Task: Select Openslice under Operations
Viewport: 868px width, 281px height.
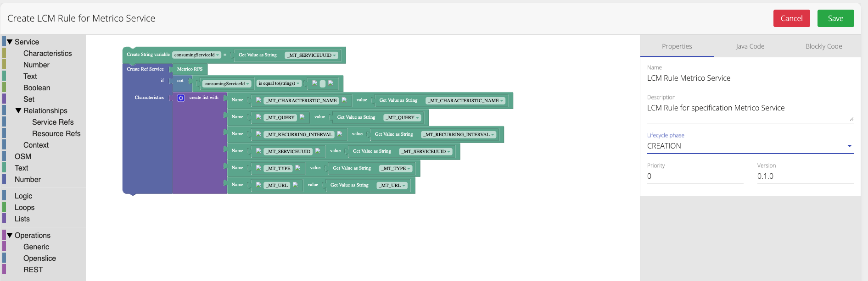Action: [39, 258]
